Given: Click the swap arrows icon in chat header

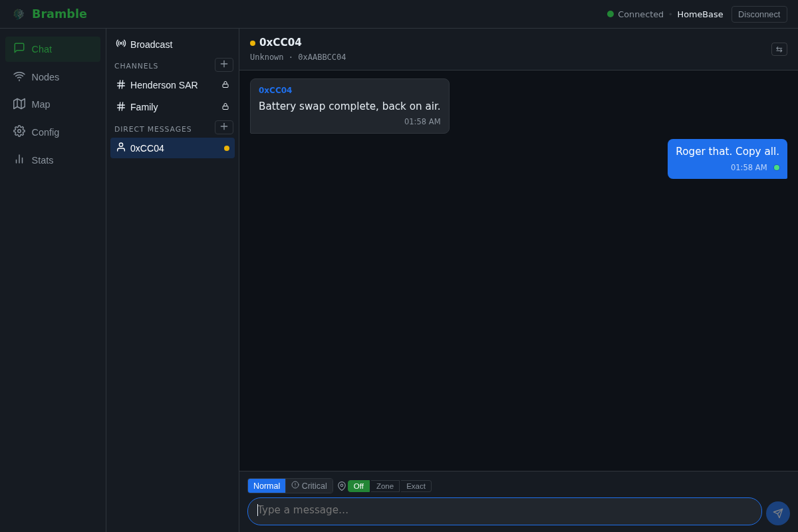Looking at the screenshot, I should pos(779,49).
